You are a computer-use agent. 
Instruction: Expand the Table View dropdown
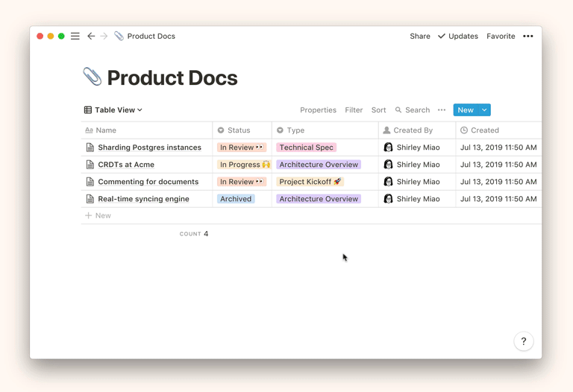[113, 110]
